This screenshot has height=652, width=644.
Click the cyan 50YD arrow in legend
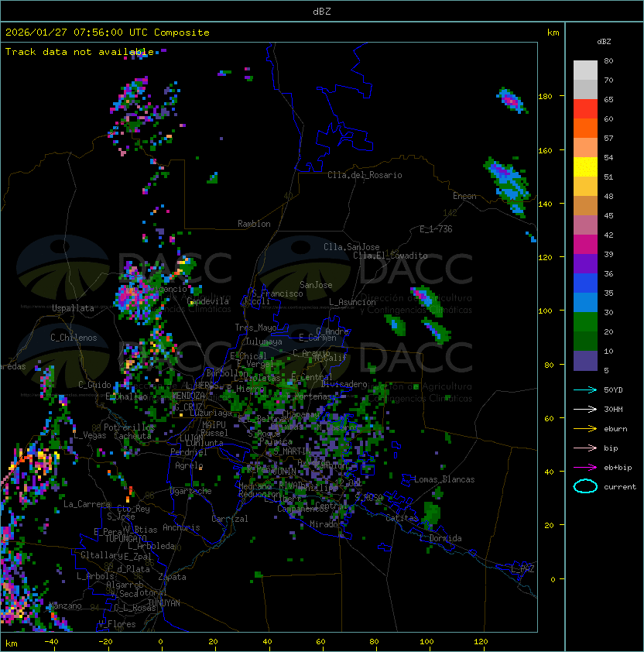pyautogui.click(x=585, y=389)
